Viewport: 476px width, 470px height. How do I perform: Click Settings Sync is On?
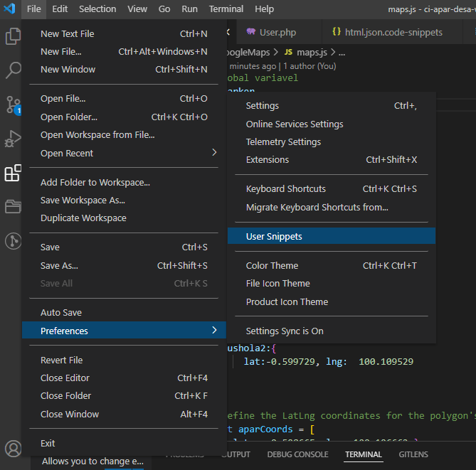coord(332,331)
